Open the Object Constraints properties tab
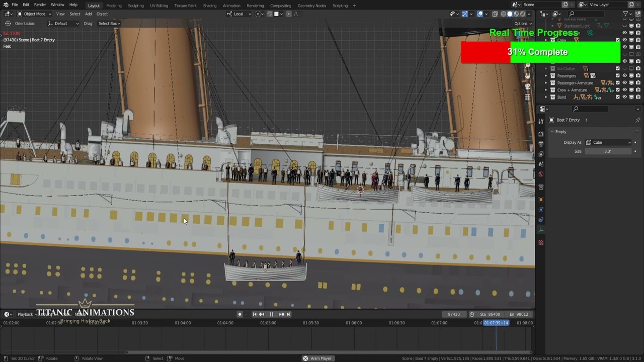The height and width of the screenshot is (362, 644). coord(541,220)
